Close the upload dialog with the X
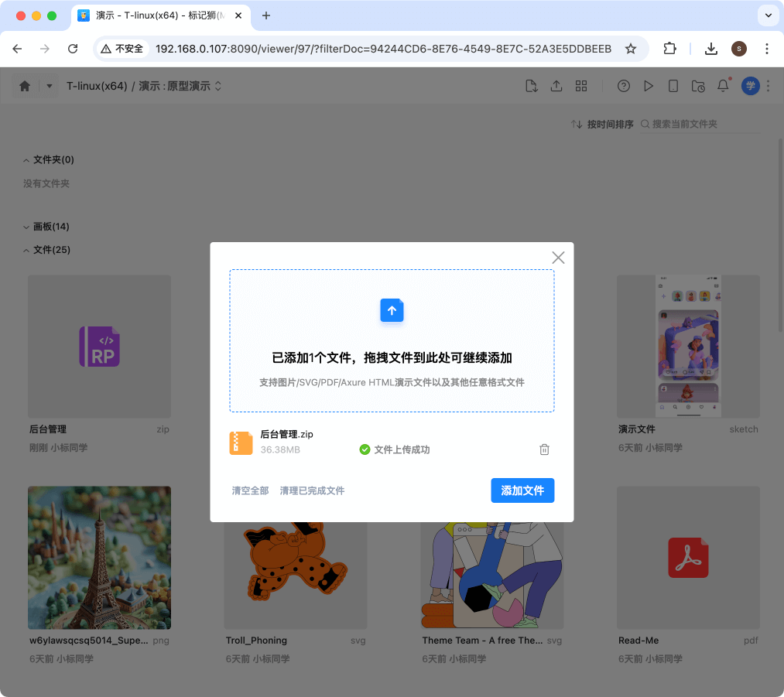 tap(558, 258)
